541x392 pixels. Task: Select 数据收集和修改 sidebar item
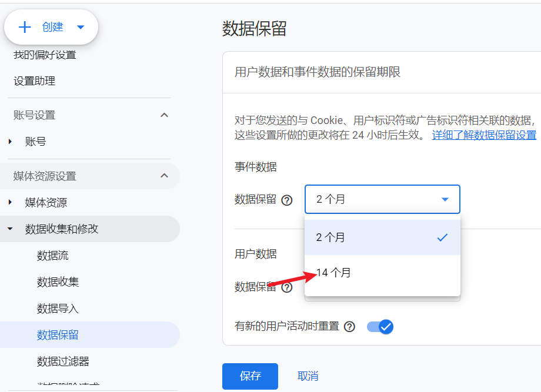click(90, 229)
